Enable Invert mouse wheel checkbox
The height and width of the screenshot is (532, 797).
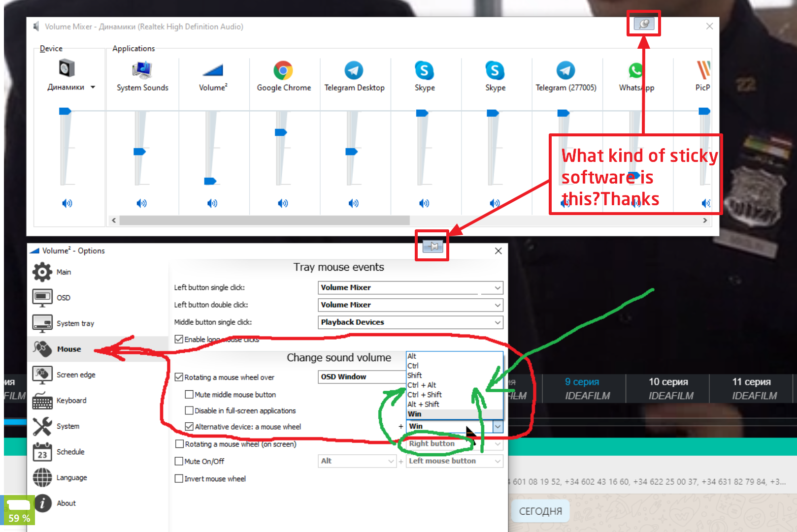[x=179, y=478]
